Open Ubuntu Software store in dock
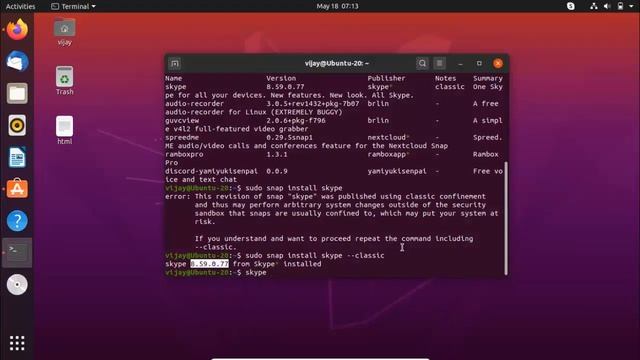The image size is (640, 360). (x=17, y=189)
